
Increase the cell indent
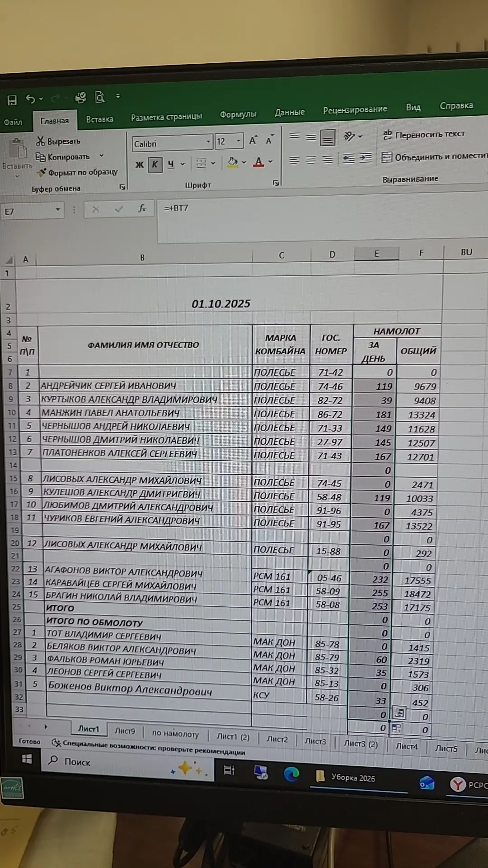click(x=366, y=158)
